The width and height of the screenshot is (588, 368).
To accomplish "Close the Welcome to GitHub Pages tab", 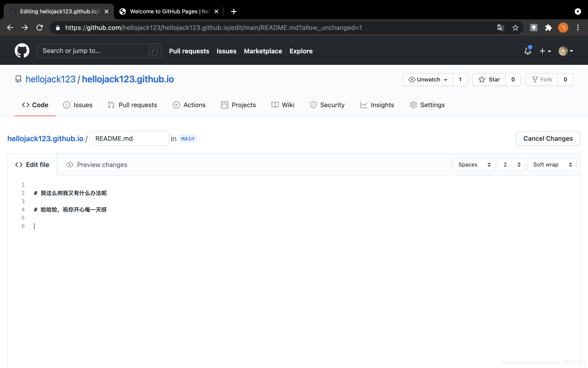I will 216,11.
